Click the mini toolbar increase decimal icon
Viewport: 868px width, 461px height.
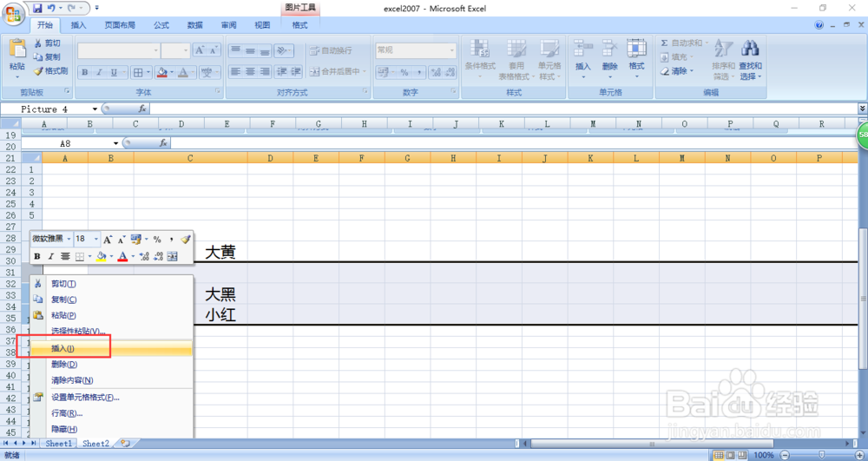[144, 256]
